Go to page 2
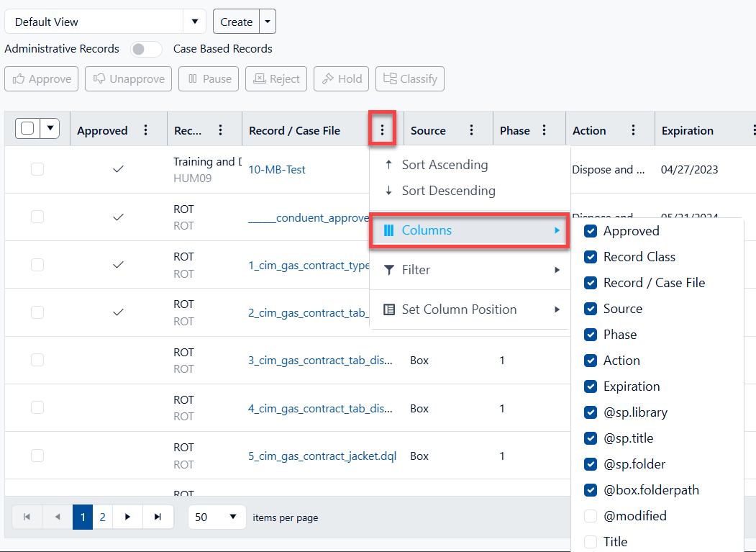This screenshot has height=552, width=756. pyautogui.click(x=103, y=517)
